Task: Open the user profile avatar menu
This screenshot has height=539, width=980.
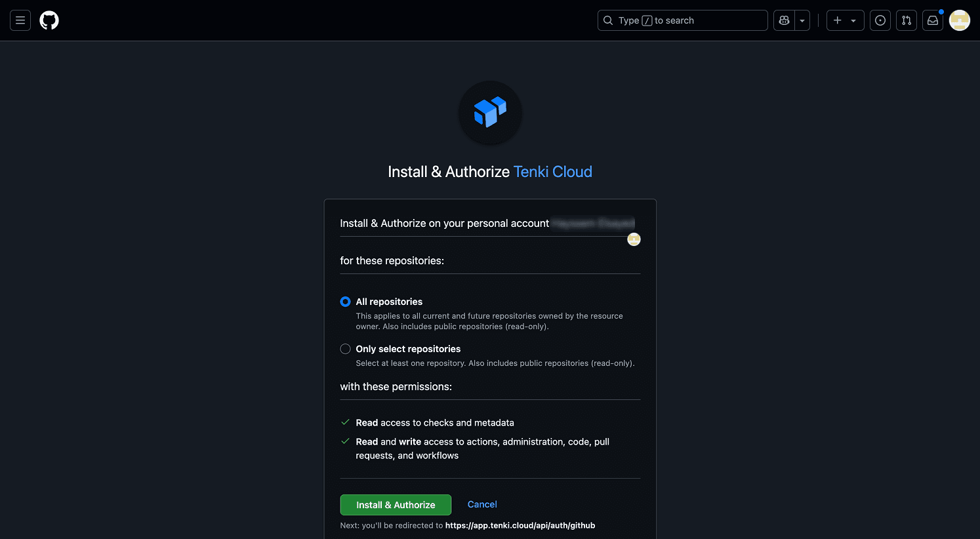Action: pyautogui.click(x=960, y=20)
